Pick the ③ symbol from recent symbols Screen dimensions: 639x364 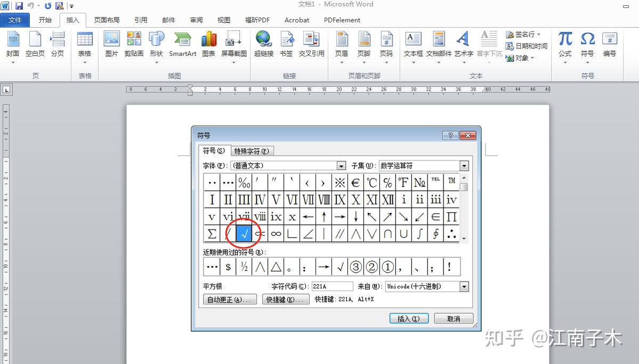pyautogui.click(x=355, y=267)
